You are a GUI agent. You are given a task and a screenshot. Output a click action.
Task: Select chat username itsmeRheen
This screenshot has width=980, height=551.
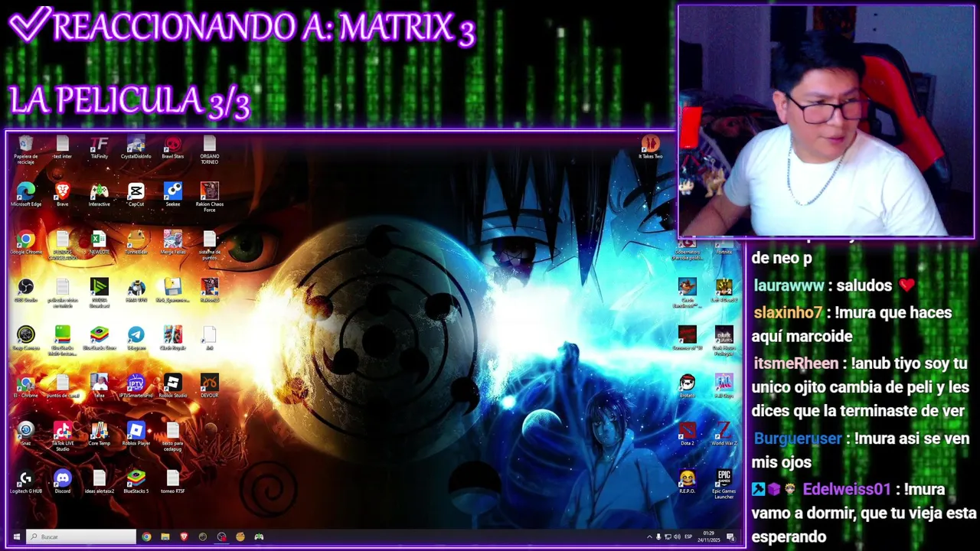point(796,364)
